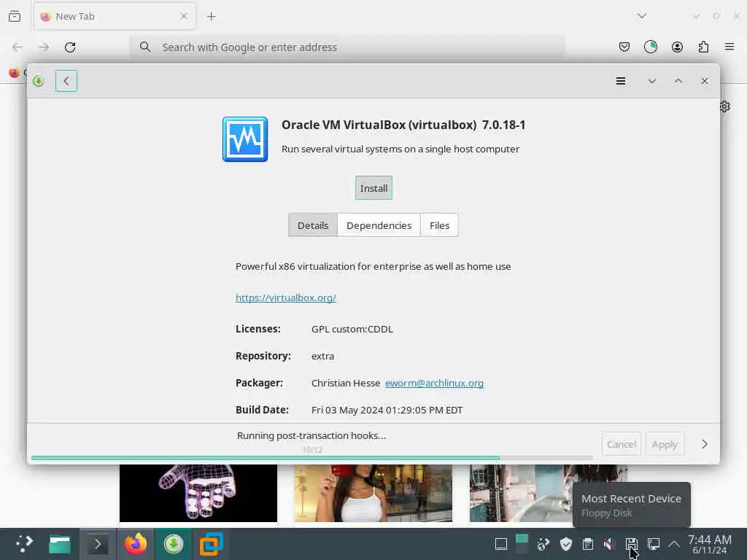Close the New Tab browser tab
The image size is (747, 560).
coord(184,16)
